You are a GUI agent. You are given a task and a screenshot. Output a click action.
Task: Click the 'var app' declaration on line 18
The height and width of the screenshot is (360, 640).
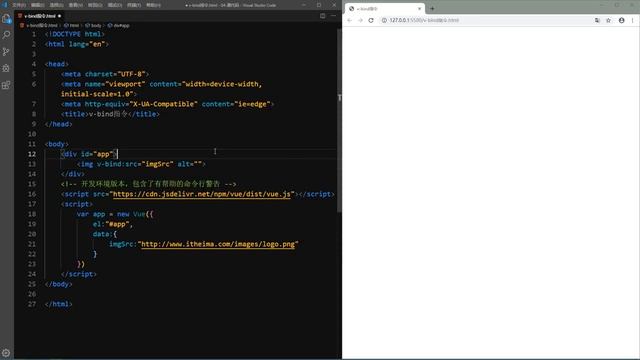91,214
